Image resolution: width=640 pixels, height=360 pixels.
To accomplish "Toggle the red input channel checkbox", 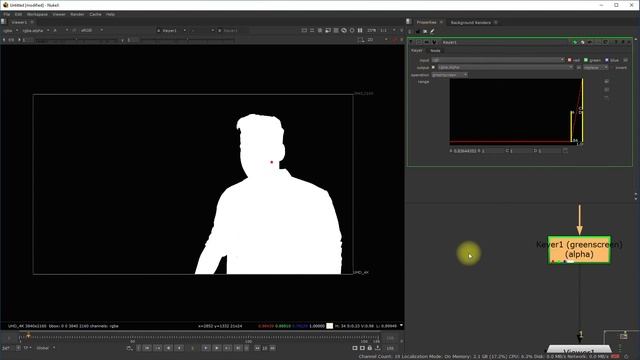I will (569, 60).
